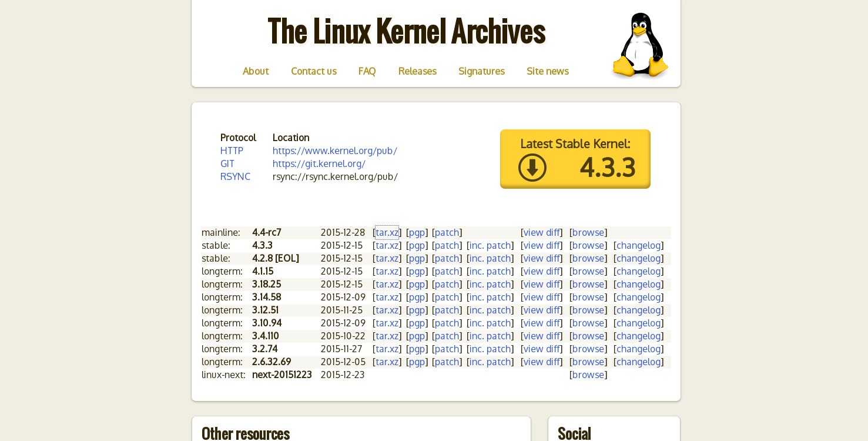The width and height of the screenshot is (868, 441).
Task: Click the download arrow icon
Action: (x=532, y=168)
